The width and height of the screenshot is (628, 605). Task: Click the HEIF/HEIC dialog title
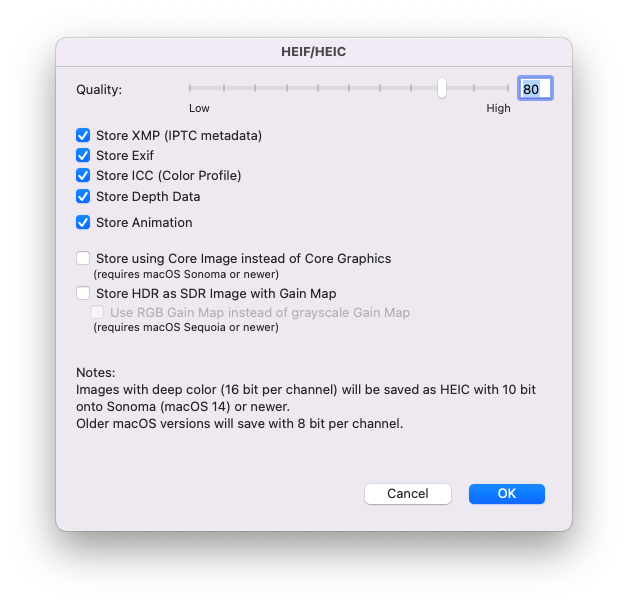coord(314,52)
